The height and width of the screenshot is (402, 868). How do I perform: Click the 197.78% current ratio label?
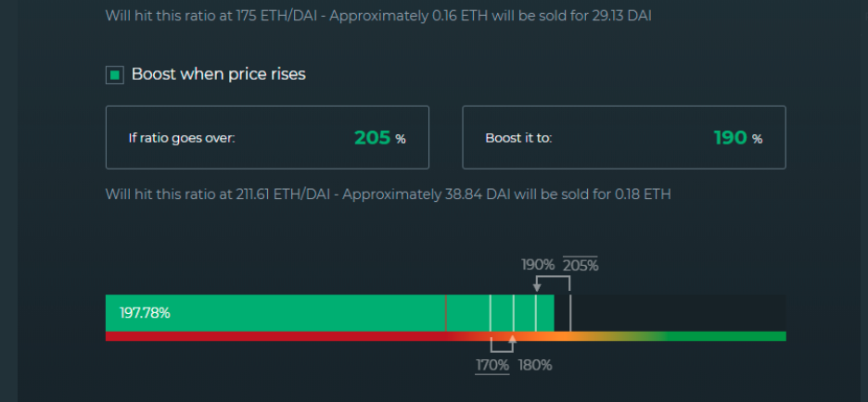[145, 313]
